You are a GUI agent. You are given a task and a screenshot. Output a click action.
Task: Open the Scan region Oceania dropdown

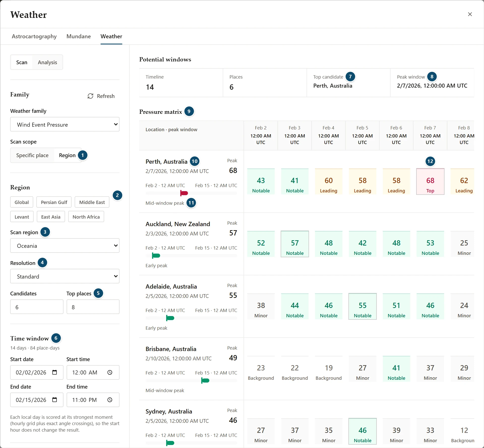(65, 246)
